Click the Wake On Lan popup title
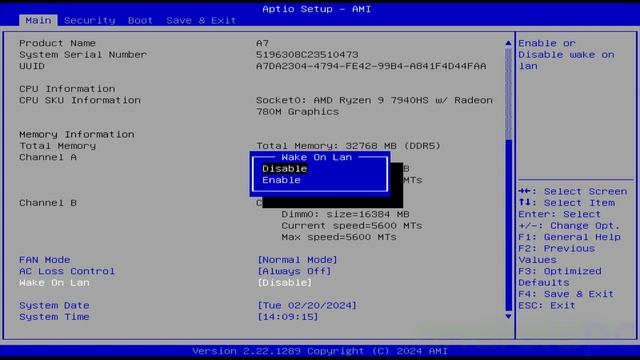Viewport: 640px width, 360px height. [x=316, y=158]
